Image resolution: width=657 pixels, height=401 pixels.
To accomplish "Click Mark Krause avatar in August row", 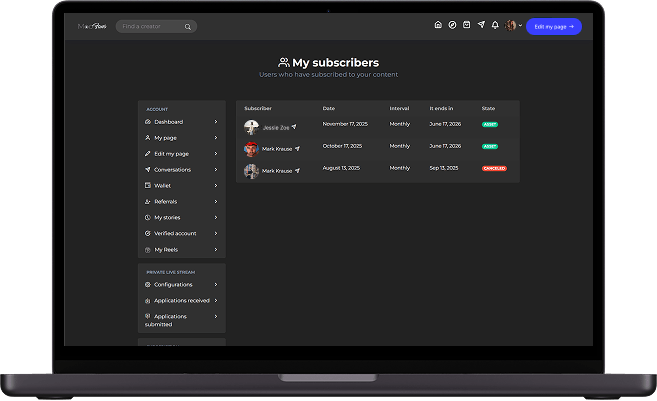I will [251, 171].
